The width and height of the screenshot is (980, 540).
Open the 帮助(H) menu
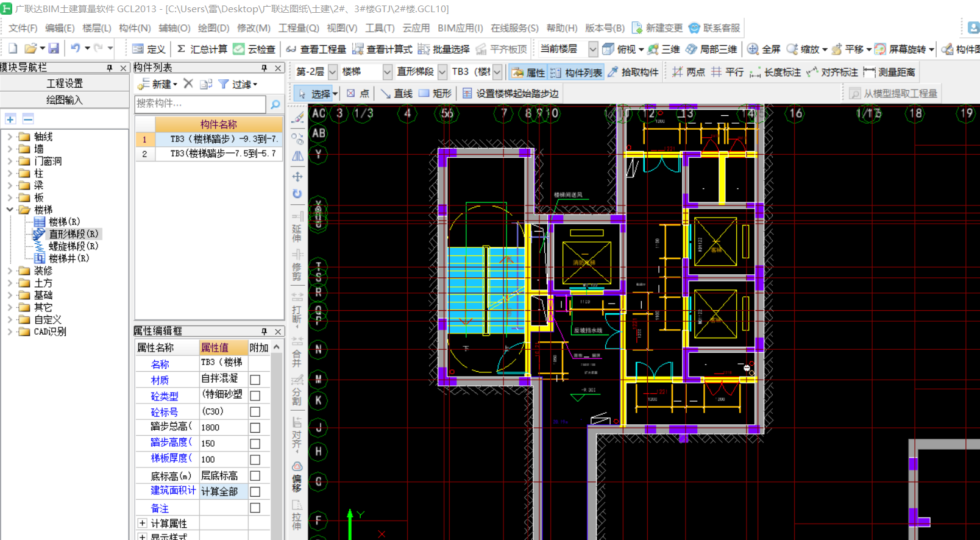(x=562, y=28)
